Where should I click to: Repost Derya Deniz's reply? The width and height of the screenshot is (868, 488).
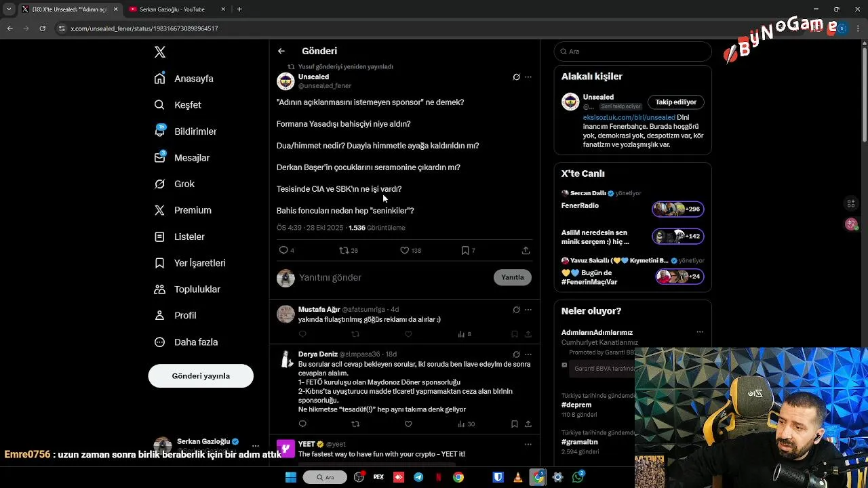pos(355,424)
